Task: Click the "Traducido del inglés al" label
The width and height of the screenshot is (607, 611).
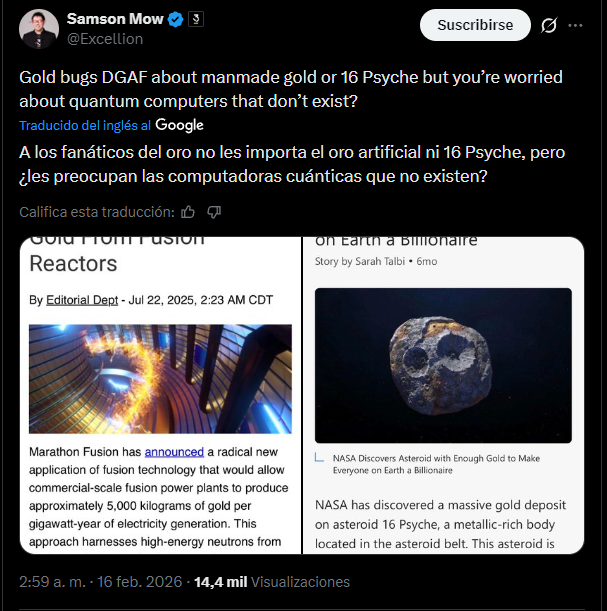Action: click(85, 126)
